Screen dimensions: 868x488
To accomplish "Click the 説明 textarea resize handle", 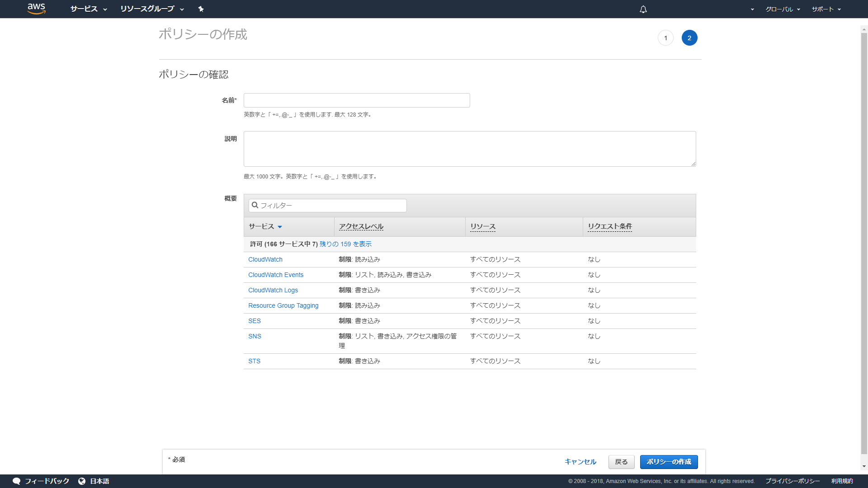I will click(693, 164).
